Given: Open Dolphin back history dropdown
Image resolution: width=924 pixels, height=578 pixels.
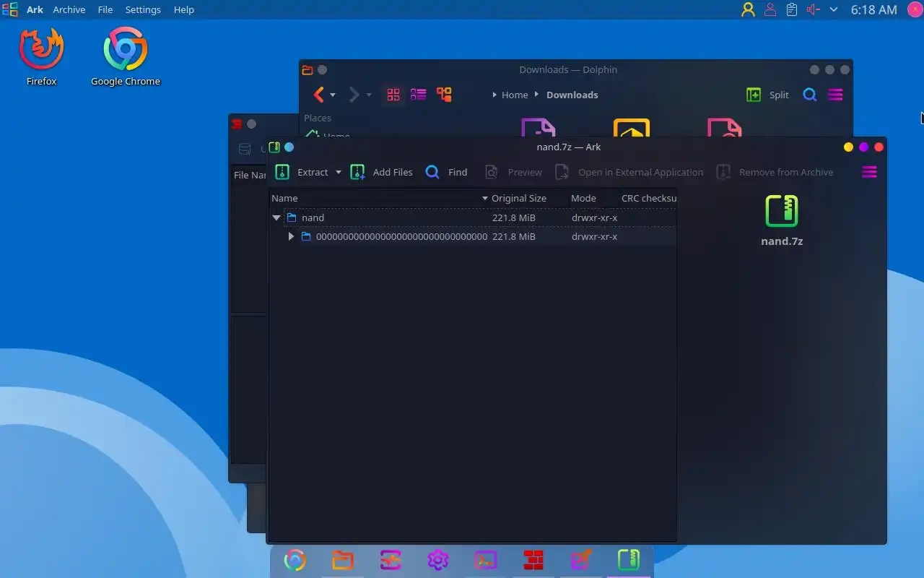Looking at the screenshot, I should [x=333, y=95].
